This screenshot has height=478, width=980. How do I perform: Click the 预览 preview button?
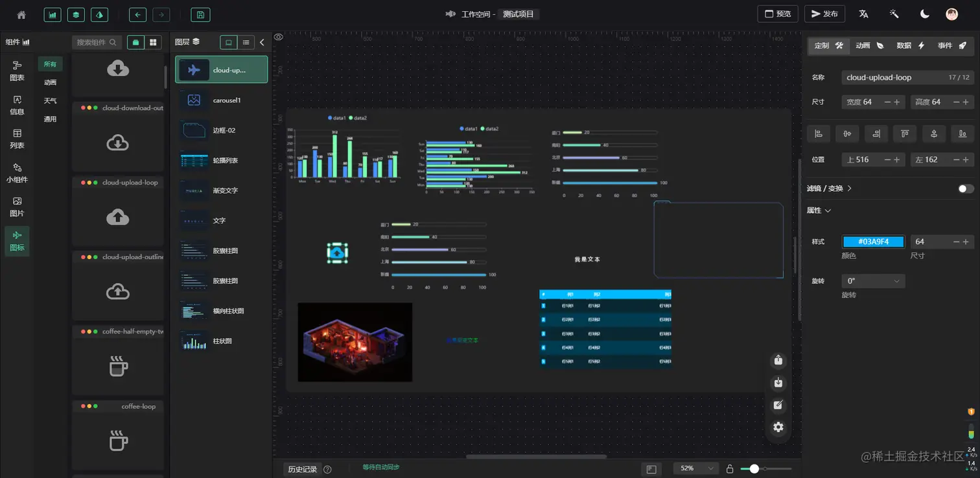click(778, 14)
